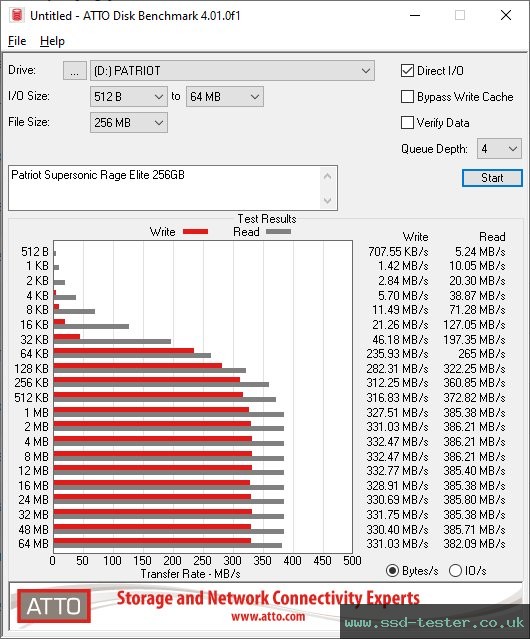Screen dimensions: 530x639
Task: Click the 382.09 MB/s read value
Action: tap(475, 544)
